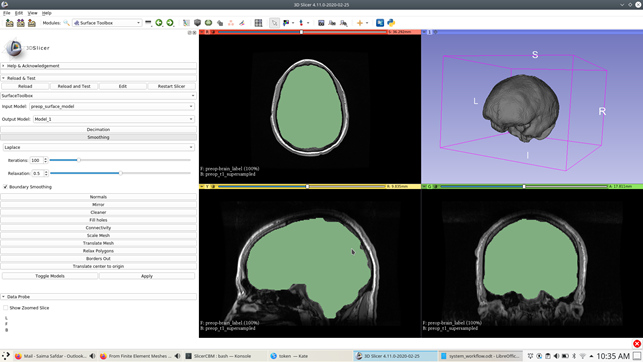Screen dimensions: 643x362
Task: Open the Volumes module cube icon
Action: tap(197, 23)
